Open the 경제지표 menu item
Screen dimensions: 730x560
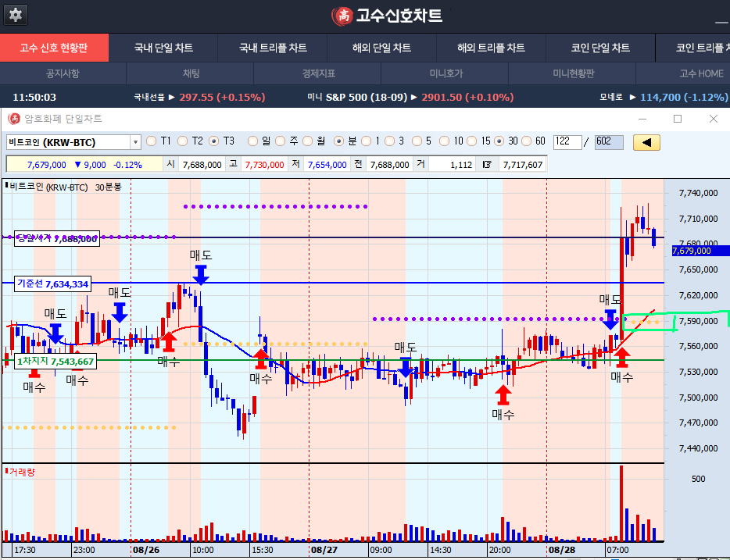[318, 73]
